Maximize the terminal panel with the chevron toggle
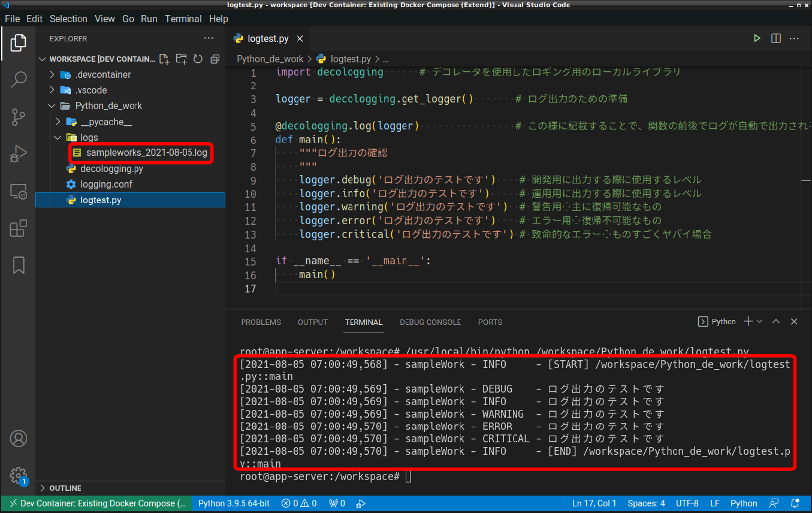The width and height of the screenshot is (812, 513). pos(775,321)
